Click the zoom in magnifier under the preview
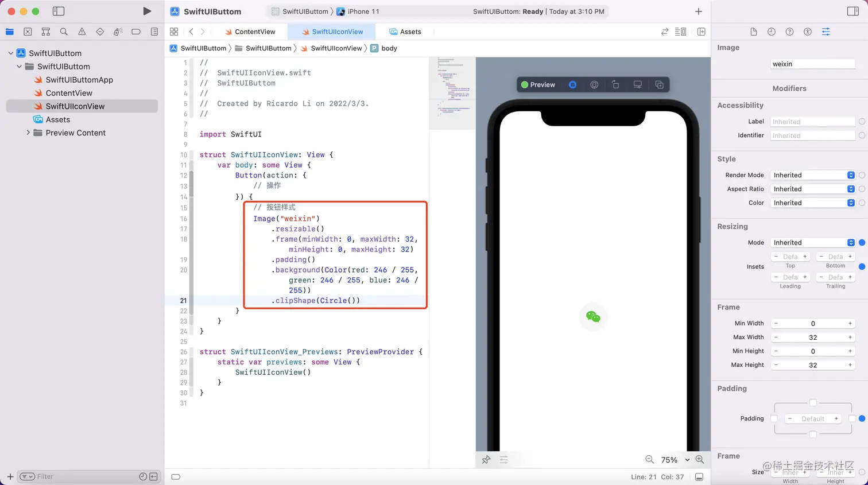Screen dimensions: 868x485 click(699, 459)
